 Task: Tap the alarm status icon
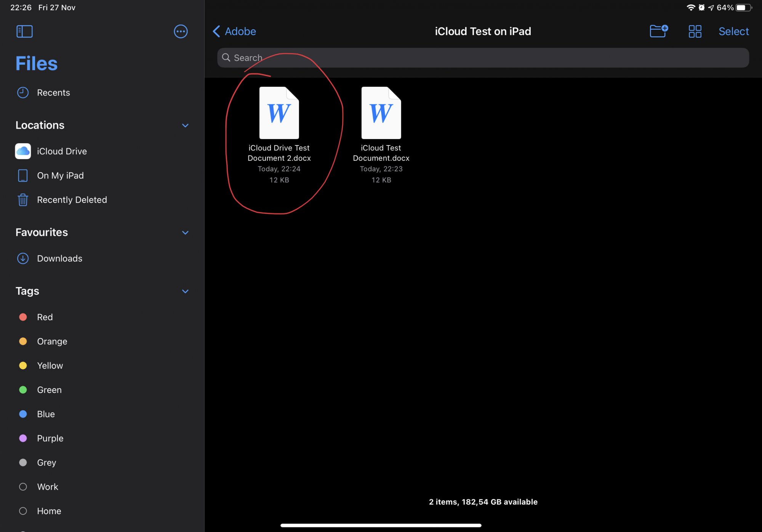point(701,8)
